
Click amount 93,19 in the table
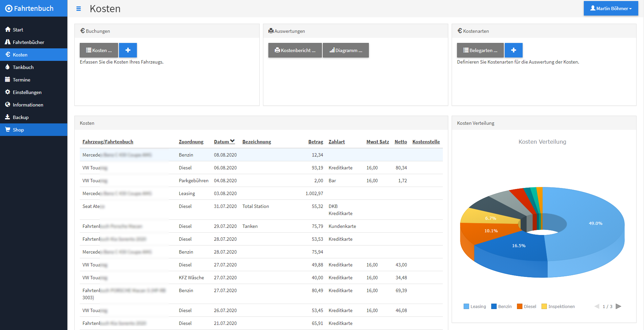pyautogui.click(x=317, y=168)
